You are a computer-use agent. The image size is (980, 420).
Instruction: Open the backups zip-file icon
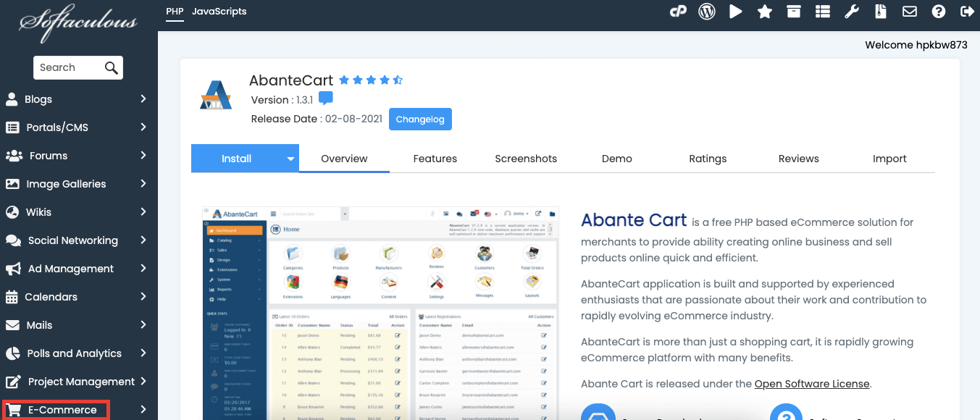(x=880, y=11)
